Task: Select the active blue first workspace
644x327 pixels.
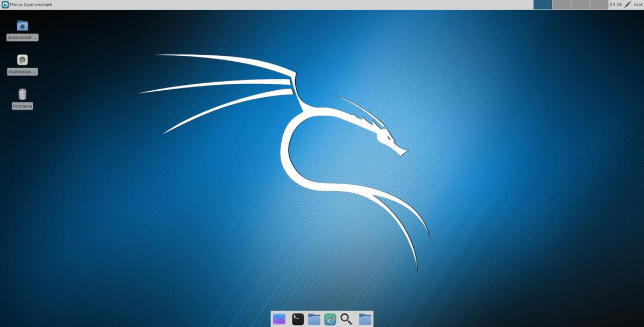Action: (x=543, y=5)
